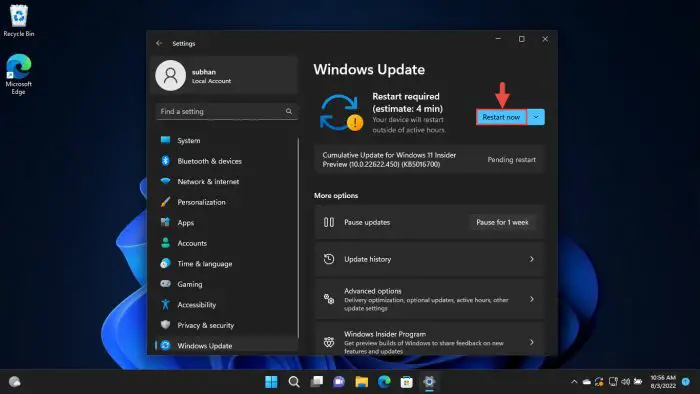
Task: Click the Pending restart status text
Action: tap(511, 160)
